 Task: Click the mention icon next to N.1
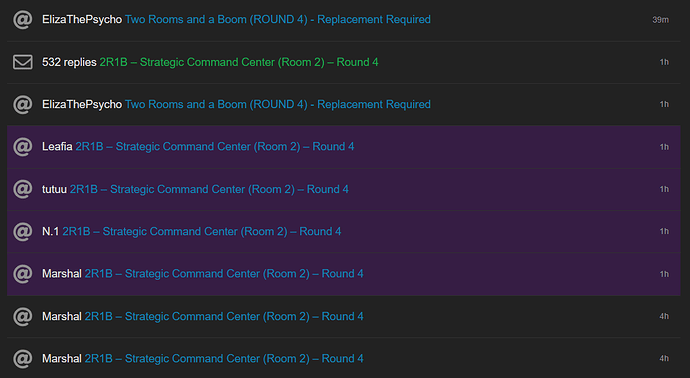(x=22, y=231)
